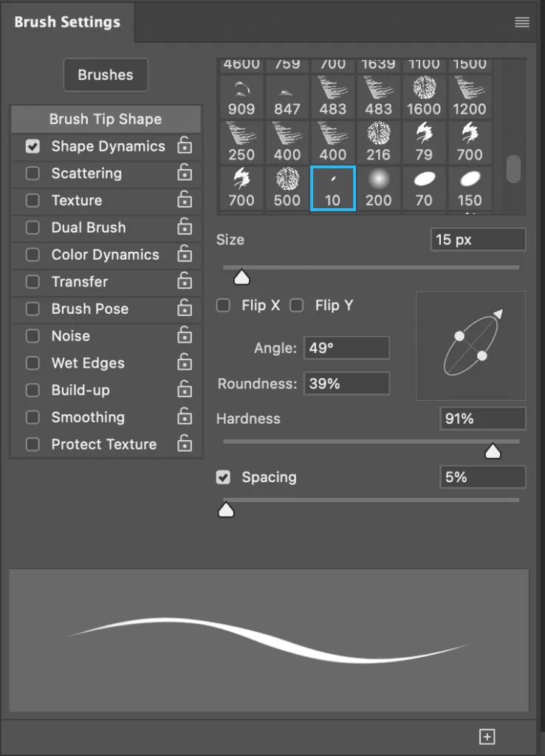Image resolution: width=545 pixels, height=756 pixels.
Task: Select the 1200 brush tip thumbnail
Action: coord(470,97)
